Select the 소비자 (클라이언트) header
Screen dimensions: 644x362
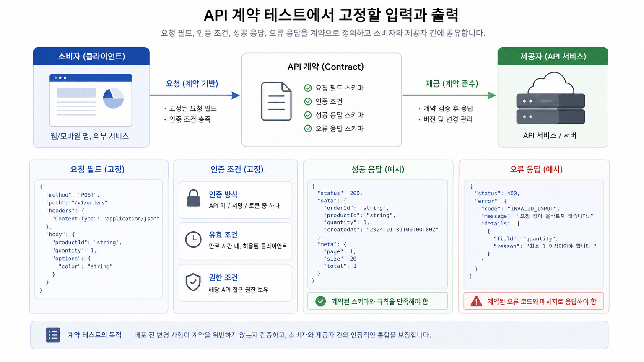[x=91, y=56]
